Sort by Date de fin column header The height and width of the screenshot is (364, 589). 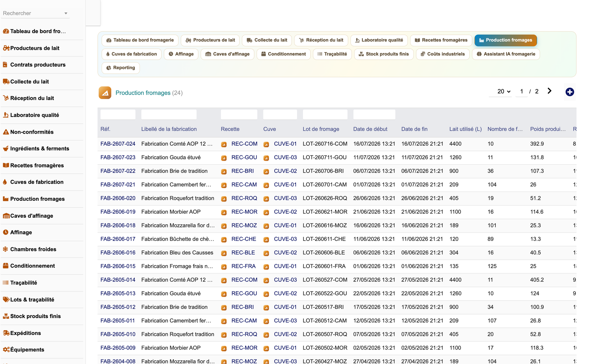point(414,129)
